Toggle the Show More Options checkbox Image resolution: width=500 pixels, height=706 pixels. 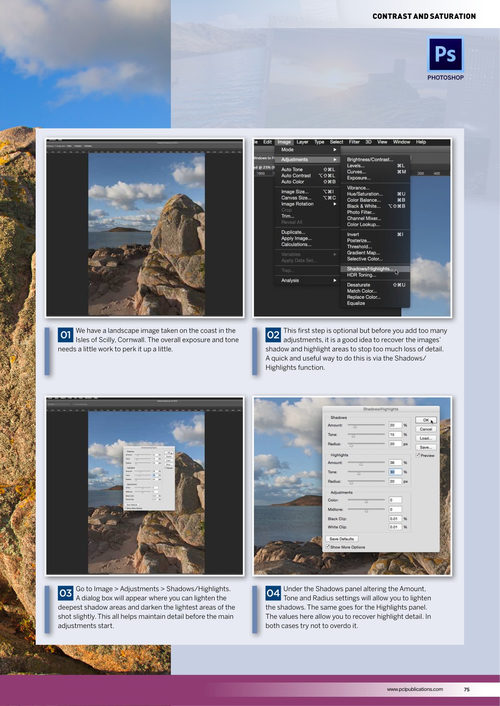click(328, 547)
